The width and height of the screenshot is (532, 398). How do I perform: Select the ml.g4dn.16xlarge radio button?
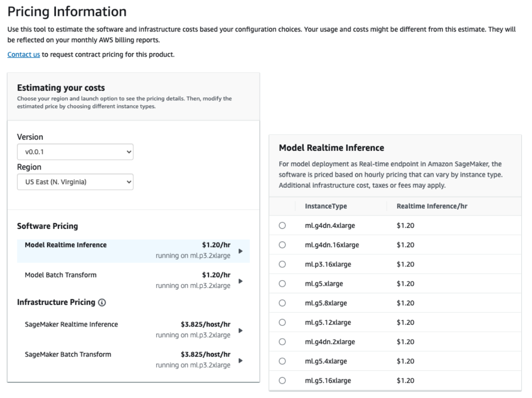282,245
